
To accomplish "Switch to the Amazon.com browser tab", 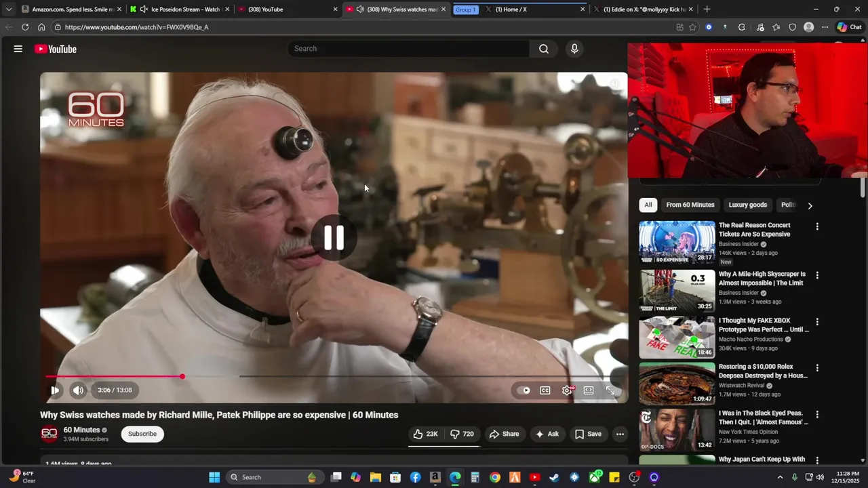I will [72, 9].
